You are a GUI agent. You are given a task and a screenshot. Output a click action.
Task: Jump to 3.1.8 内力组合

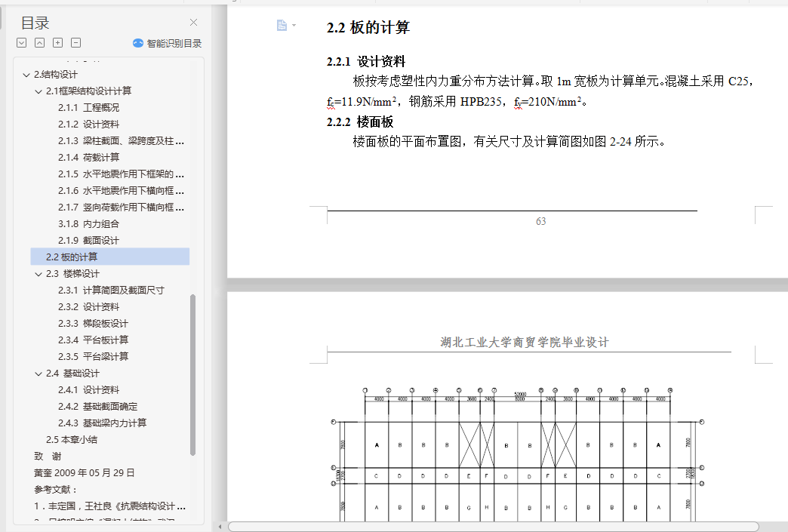(x=88, y=223)
